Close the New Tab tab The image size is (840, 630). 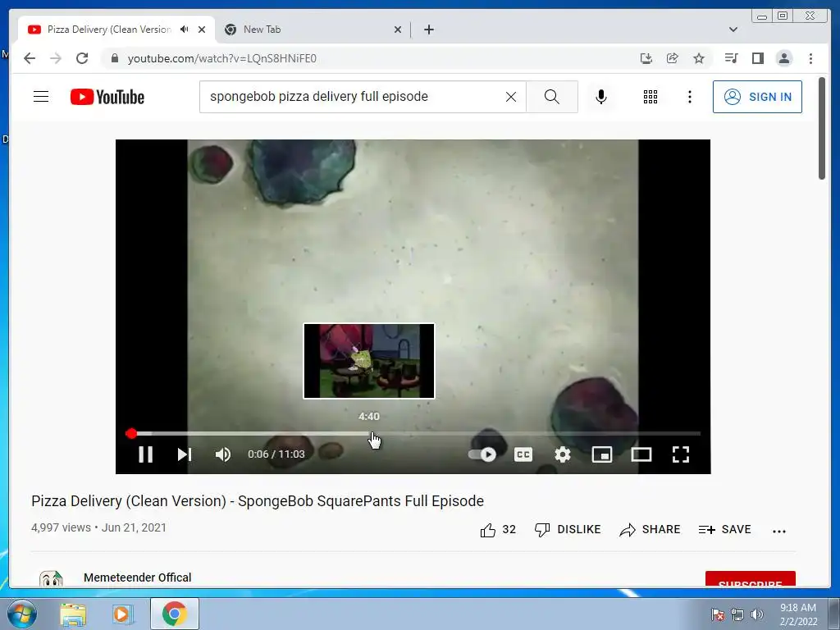click(398, 30)
